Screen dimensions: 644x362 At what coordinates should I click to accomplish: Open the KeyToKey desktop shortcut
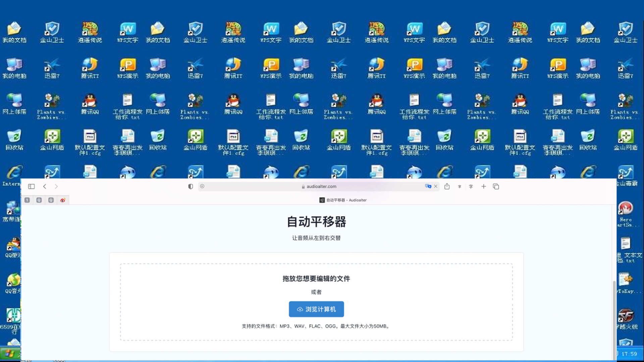coord(627,283)
